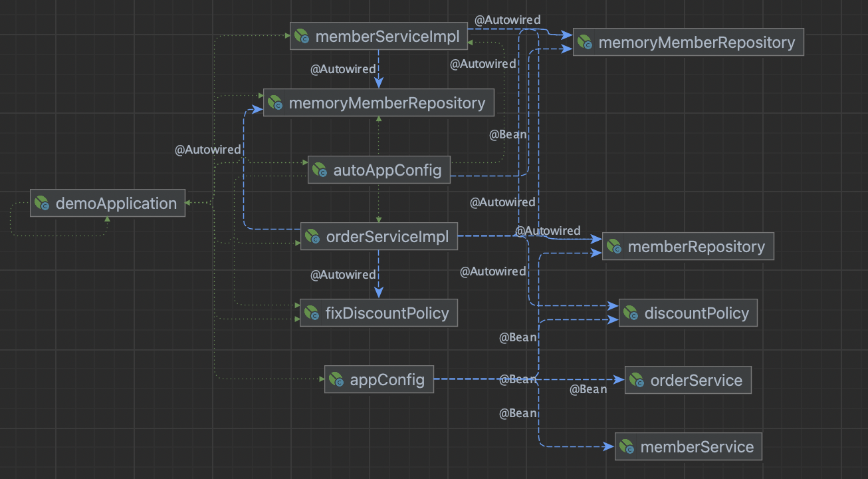This screenshot has height=479, width=868.
Task: Click the bean icon of fixDiscountPolicy node
Action: tap(312, 313)
